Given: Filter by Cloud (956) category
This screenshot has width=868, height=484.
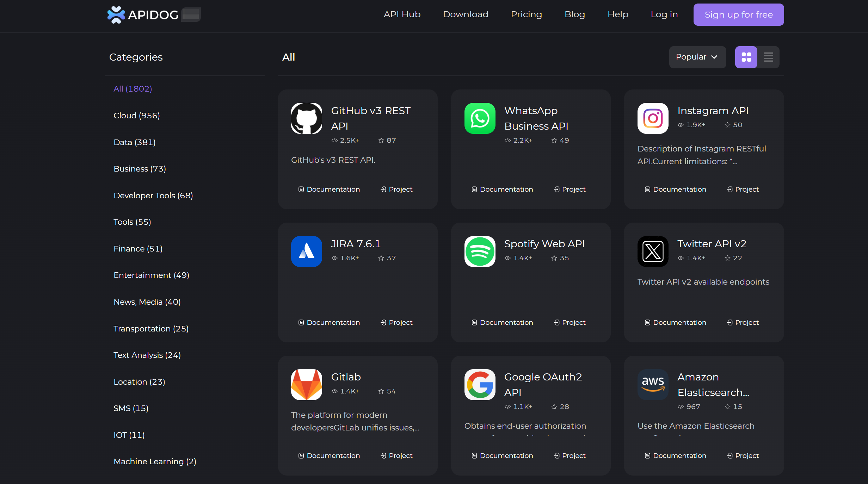Looking at the screenshot, I should tap(136, 116).
